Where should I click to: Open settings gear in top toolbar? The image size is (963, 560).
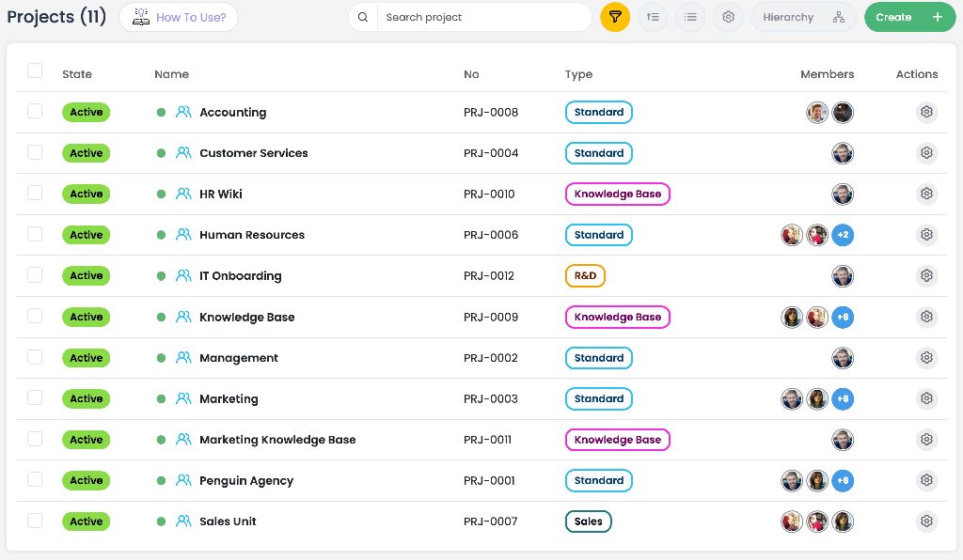729,17
